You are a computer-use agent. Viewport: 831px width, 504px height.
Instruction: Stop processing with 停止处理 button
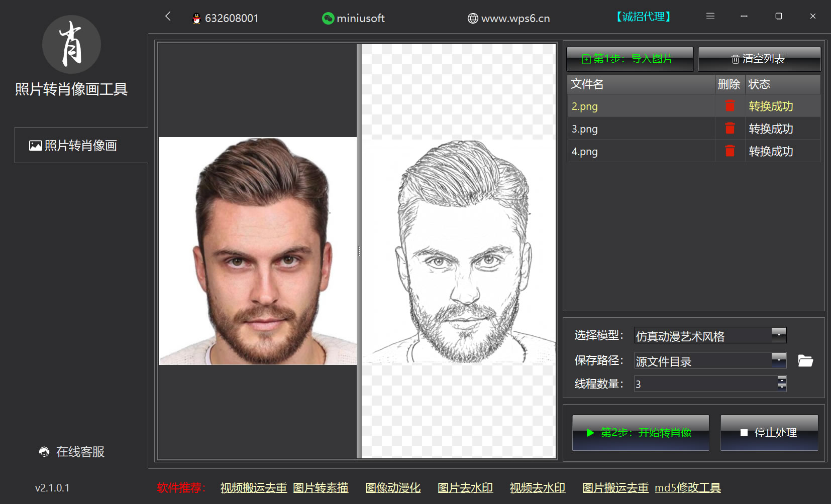click(x=769, y=433)
